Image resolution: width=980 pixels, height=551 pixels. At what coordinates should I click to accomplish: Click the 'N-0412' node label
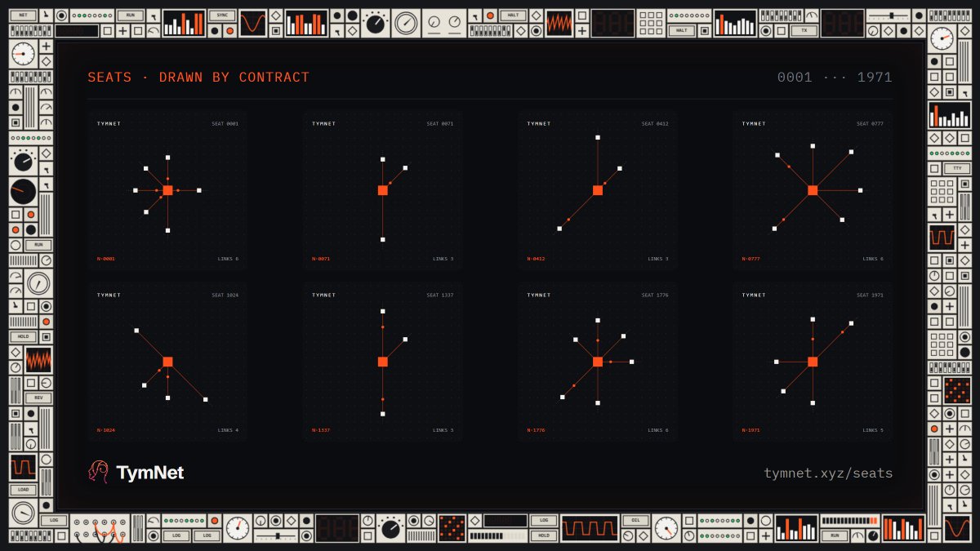pos(537,259)
